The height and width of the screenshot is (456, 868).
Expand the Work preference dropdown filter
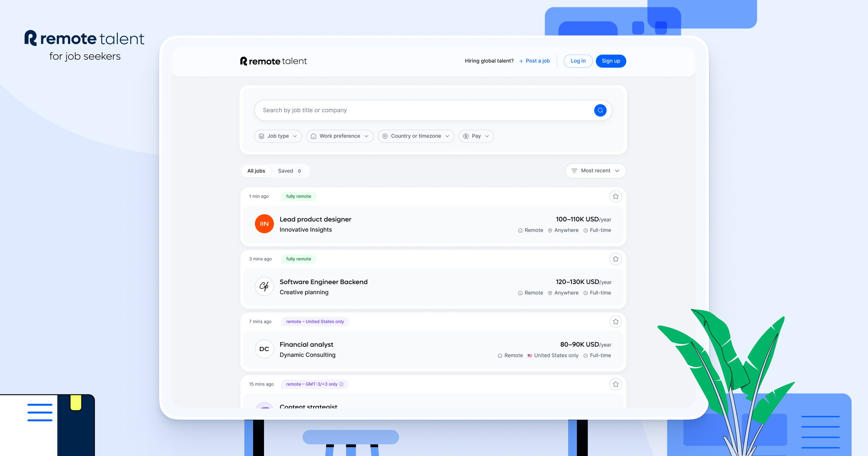[340, 136]
